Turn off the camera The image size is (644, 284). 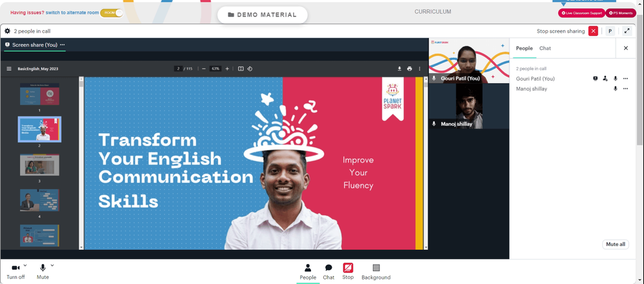[15, 271]
